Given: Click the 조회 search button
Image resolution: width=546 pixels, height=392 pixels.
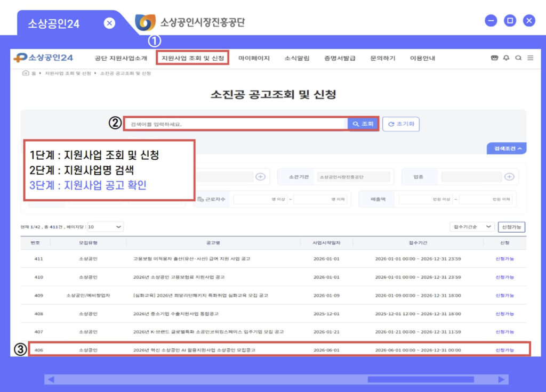Looking at the screenshot, I should pyautogui.click(x=363, y=124).
